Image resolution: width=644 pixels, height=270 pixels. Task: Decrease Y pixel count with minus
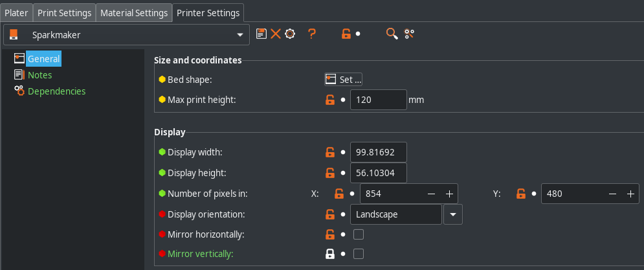point(612,194)
